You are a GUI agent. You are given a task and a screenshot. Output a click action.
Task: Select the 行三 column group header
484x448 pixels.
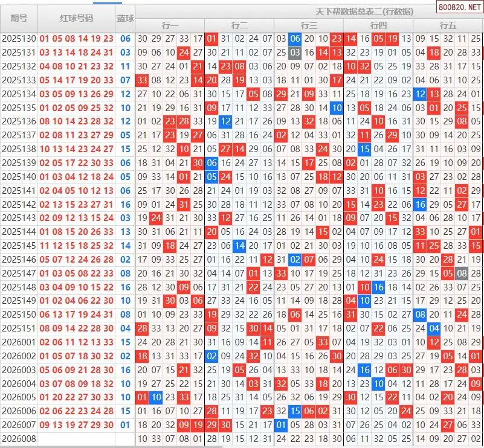[309, 25]
